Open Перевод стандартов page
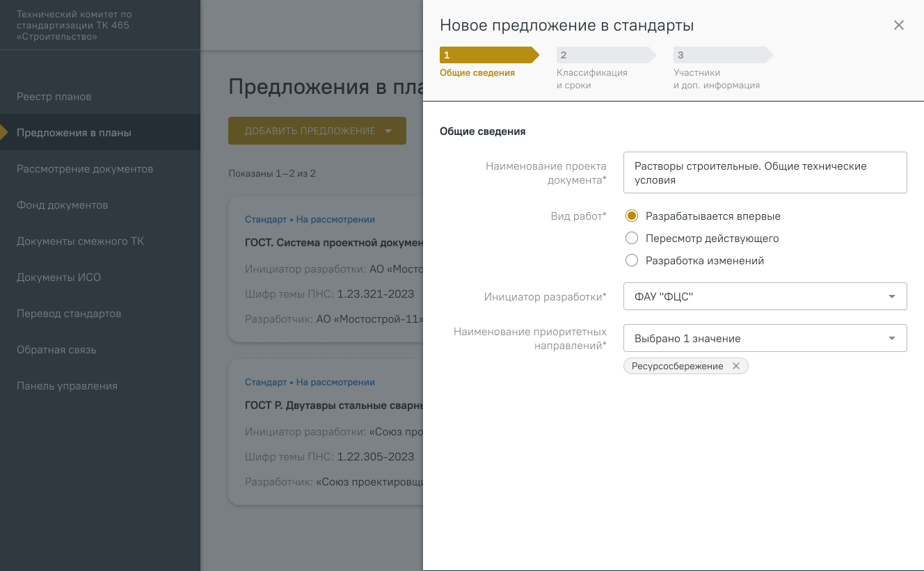The height and width of the screenshot is (571, 924). (69, 314)
